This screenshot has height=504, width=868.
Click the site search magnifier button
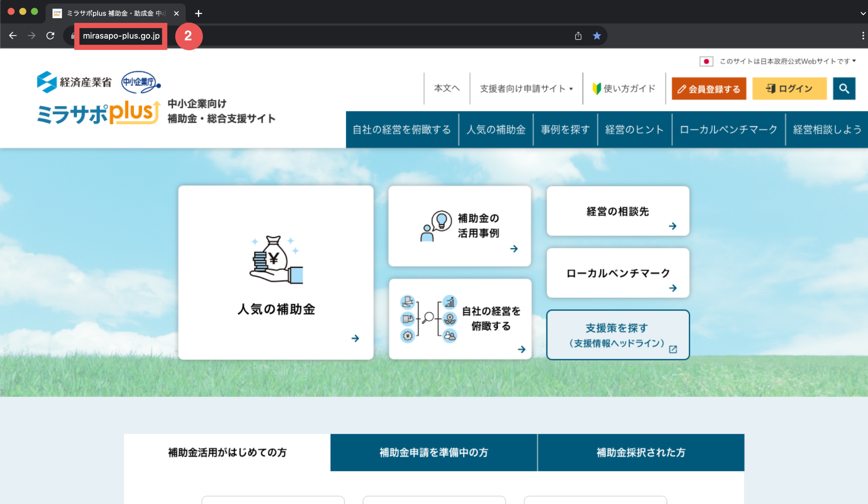(844, 88)
